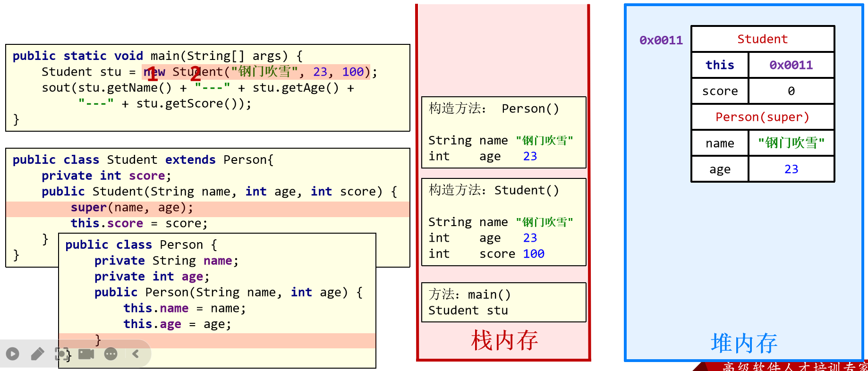The width and height of the screenshot is (868, 371).
Task: Click the 'public class Person {' line
Action: 141,245
